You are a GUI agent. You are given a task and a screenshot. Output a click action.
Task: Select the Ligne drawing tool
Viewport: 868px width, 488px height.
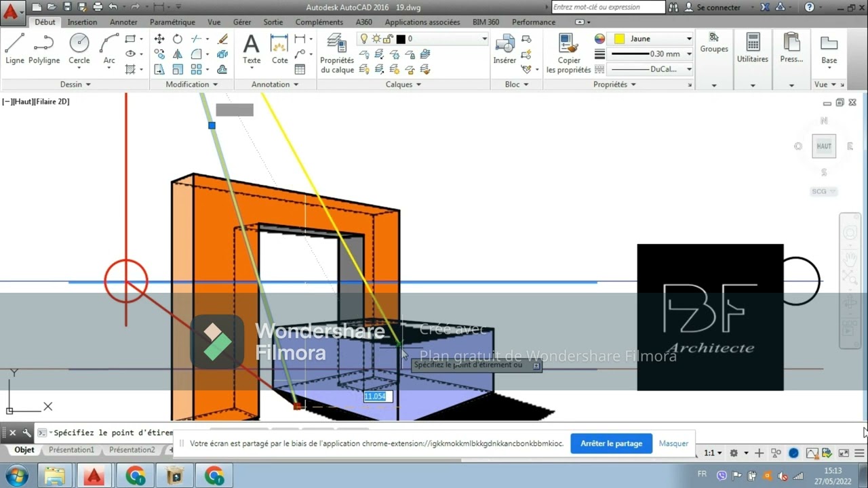14,49
